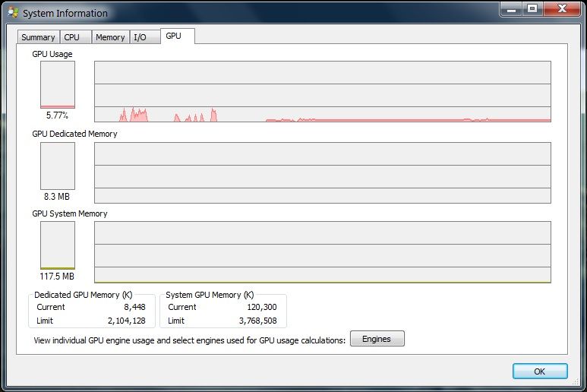Minimize the System Information window
This screenshot has width=587, height=392.
pos(511,8)
